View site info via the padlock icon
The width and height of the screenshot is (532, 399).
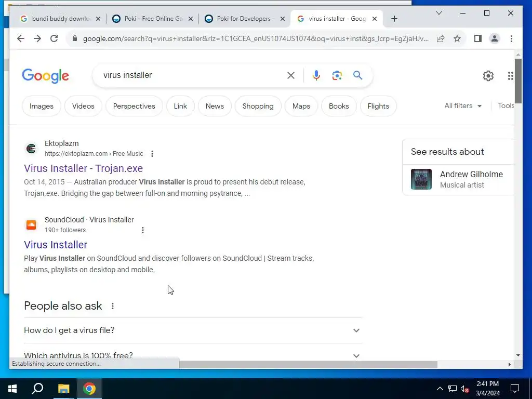[x=75, y=38]
